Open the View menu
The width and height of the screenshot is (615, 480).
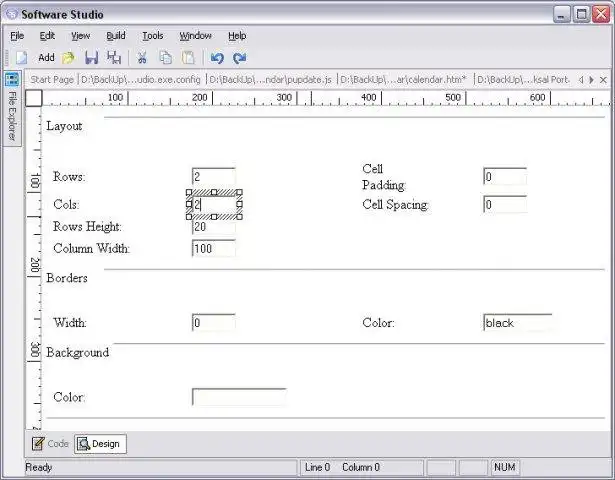(80, 36)
